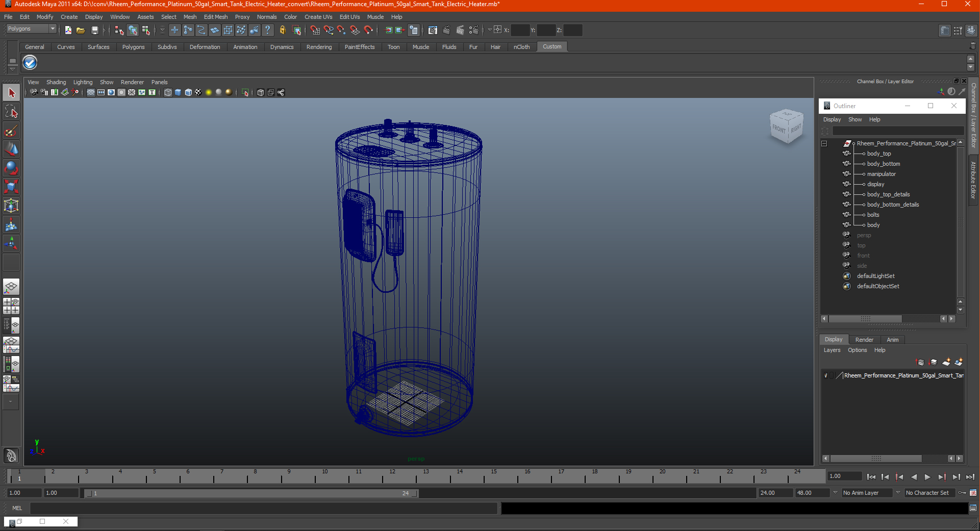Open the New Scene icon
This screenshot has width=980, height=531.
(x=68, y=30)
